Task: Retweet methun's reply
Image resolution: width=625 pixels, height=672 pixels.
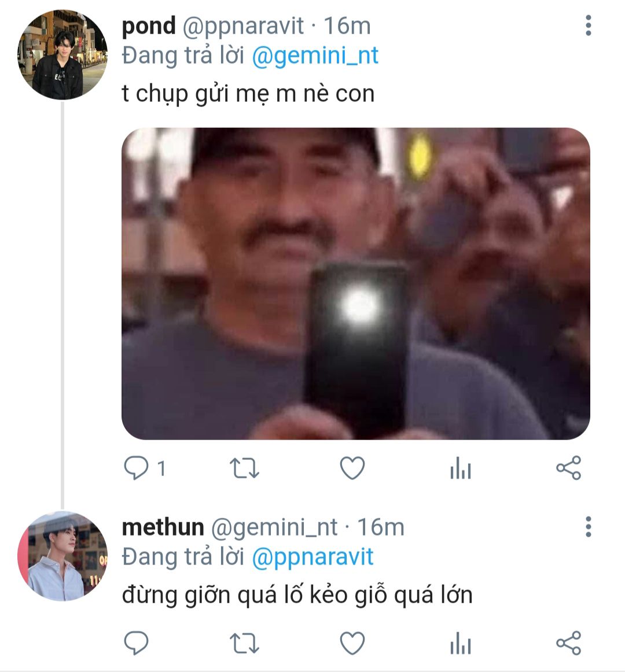Action: pos(244,643)
